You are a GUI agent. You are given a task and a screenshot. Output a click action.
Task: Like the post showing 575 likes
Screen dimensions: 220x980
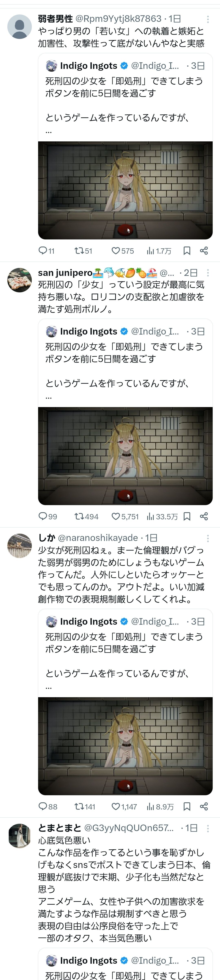click(123, 251)
